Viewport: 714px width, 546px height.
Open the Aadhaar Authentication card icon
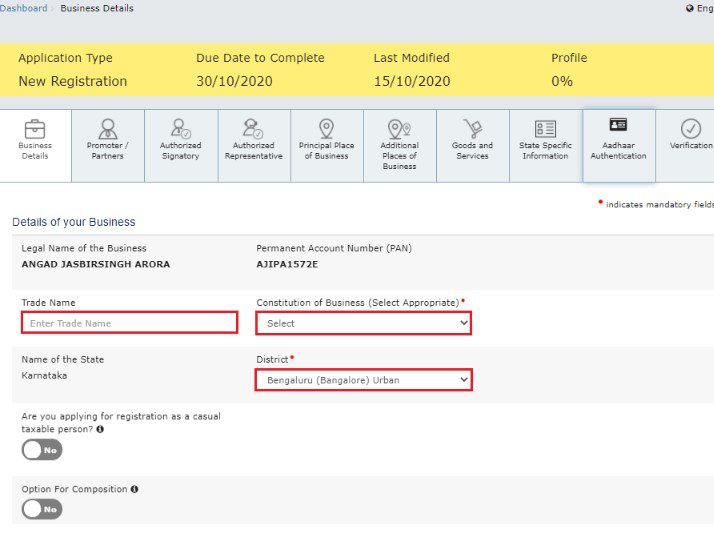(618, 125)
